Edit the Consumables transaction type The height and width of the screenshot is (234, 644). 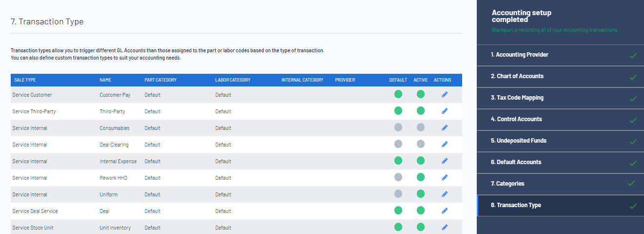pos(445,128)
